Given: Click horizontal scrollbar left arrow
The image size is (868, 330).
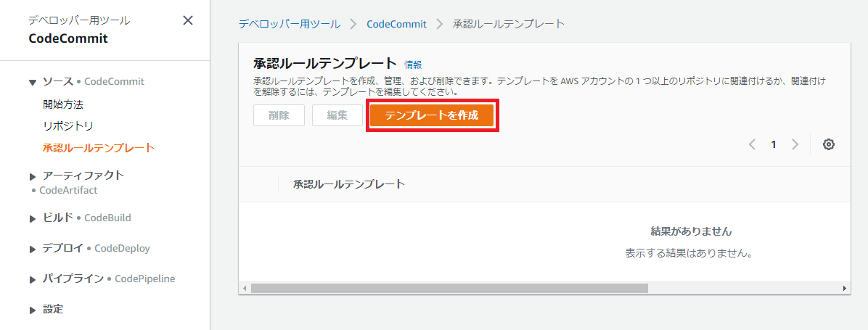Looking at the screenshot, I should 245,288.
